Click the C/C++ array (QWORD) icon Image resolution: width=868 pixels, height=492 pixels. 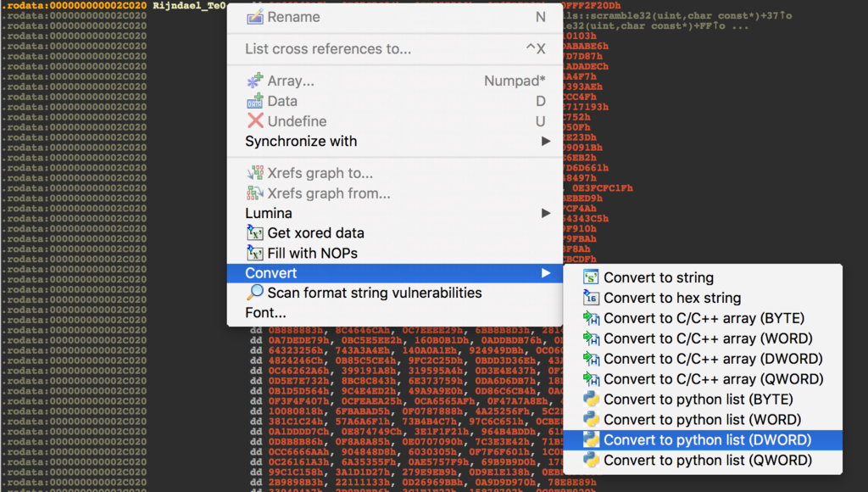coord(591,379)
